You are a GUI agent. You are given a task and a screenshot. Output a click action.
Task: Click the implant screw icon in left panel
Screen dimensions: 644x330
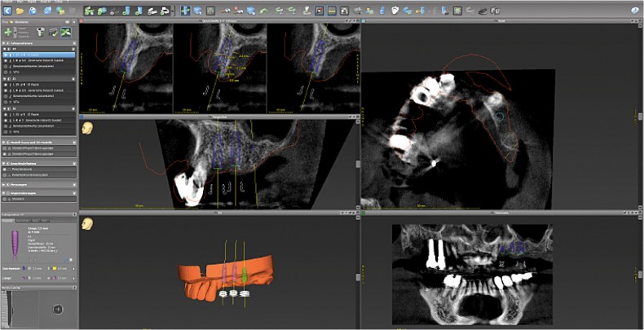pos(41,32)
